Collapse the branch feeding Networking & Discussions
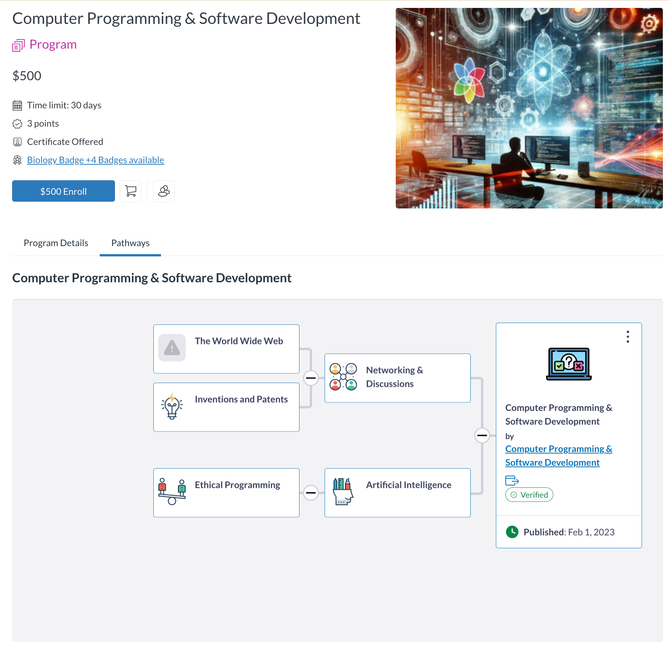 click(311, 378)
